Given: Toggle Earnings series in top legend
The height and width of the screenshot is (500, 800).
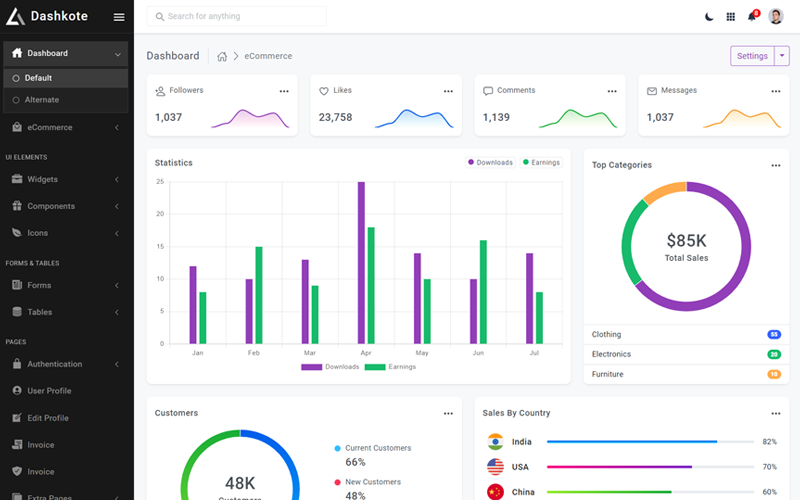Looking at the screenshot, I should tap(541, 163).
